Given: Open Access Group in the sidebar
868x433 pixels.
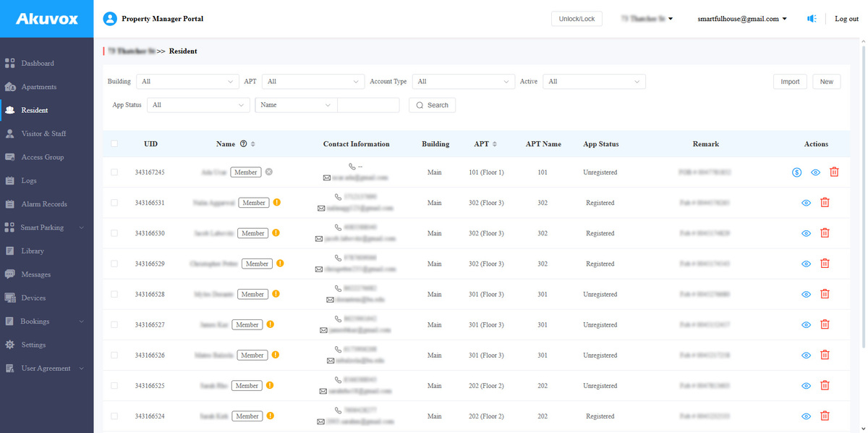Looking at the screenshot, I should (x=42, y=157).
